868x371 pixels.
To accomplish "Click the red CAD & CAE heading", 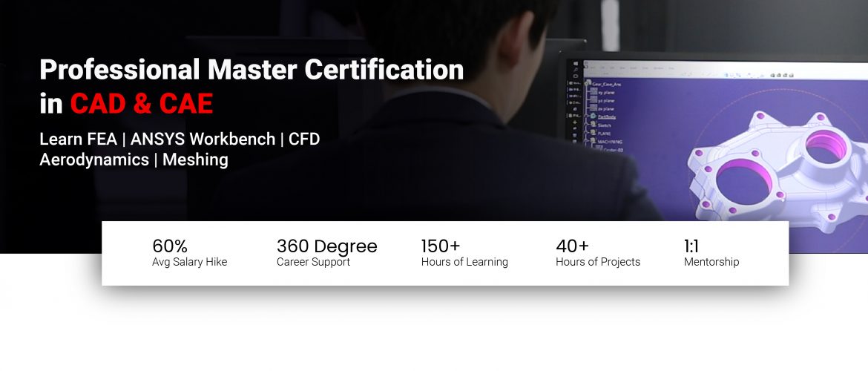I will click(x=142, y=104).
